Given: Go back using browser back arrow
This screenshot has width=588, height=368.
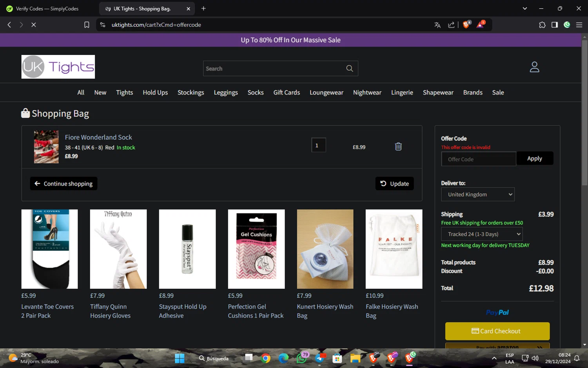Looking at the screenshot, I should coord(9,25).
